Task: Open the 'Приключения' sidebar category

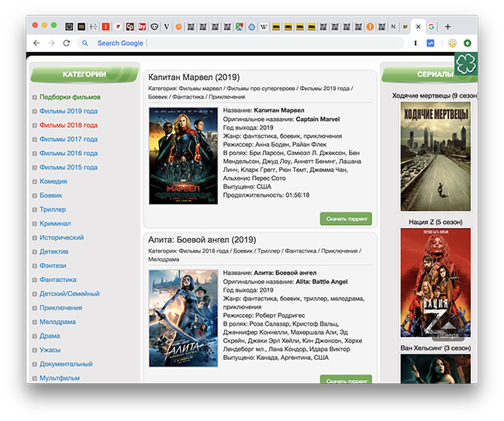Action: (x=60, y=308)
